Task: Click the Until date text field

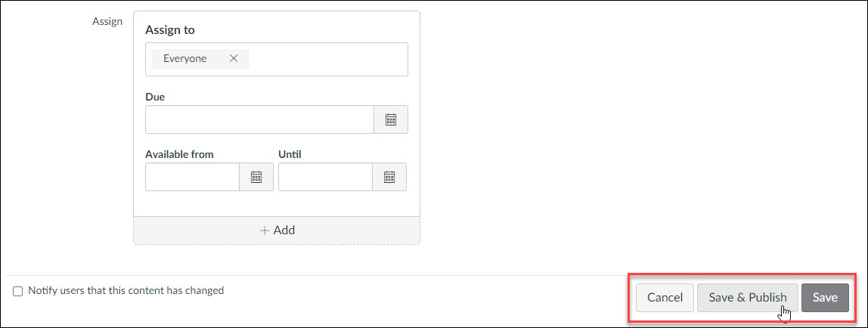Action: point(325,177)
